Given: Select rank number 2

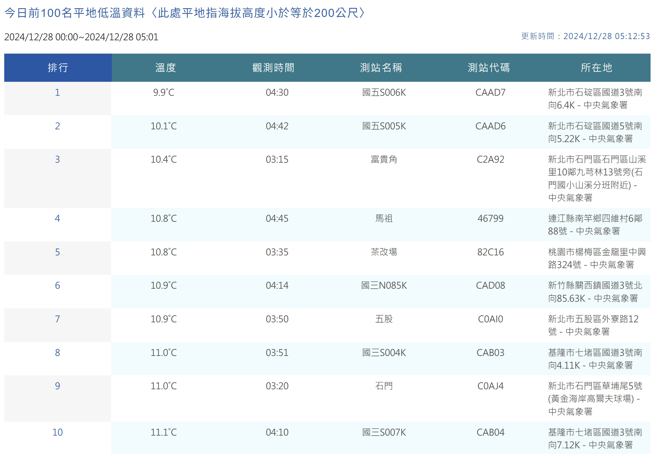Looking at the screenshot, I should [57, 126].
